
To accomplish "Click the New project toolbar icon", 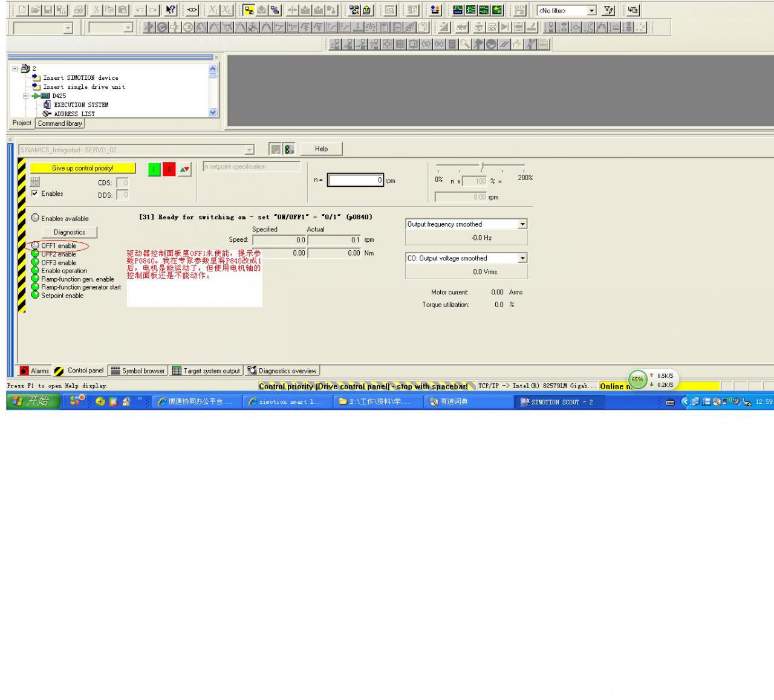I will pos(22,10).
